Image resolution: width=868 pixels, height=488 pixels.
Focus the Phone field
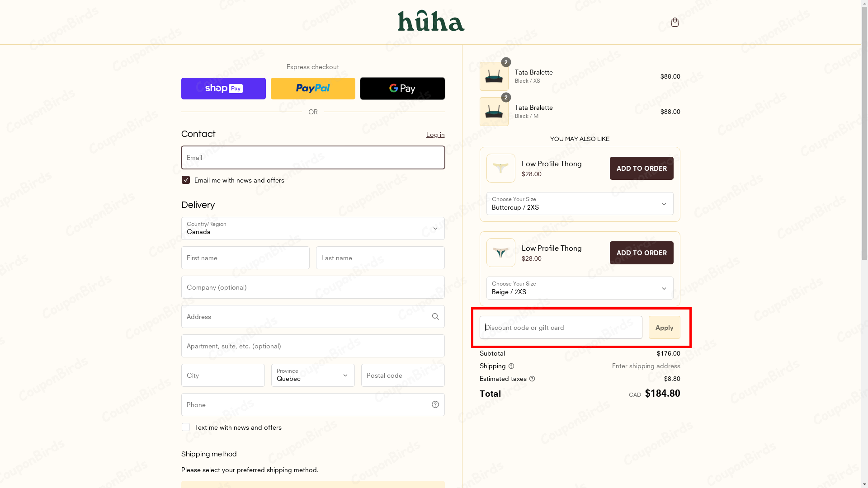(x=313, y=404)
